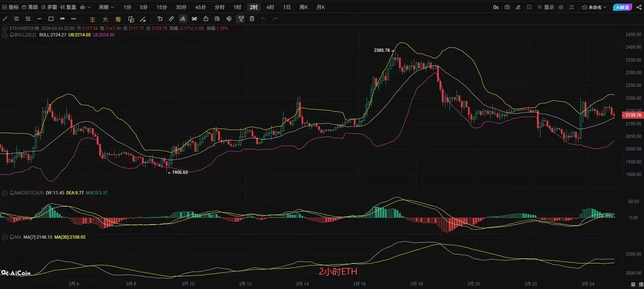This screenshot has width=644, height=289.
Task: Open the add-note icon left of 显示
Action: pos(529,7)
